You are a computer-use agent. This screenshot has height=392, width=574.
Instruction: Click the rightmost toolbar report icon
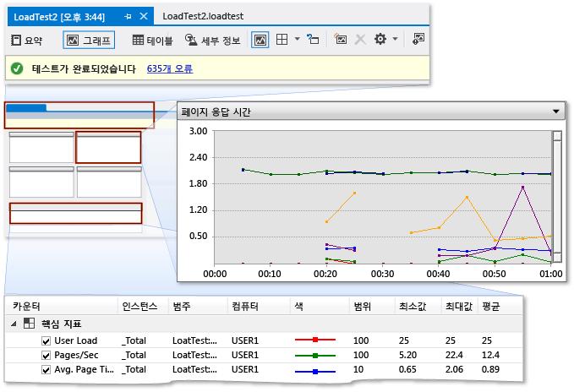tap(418, 39)
